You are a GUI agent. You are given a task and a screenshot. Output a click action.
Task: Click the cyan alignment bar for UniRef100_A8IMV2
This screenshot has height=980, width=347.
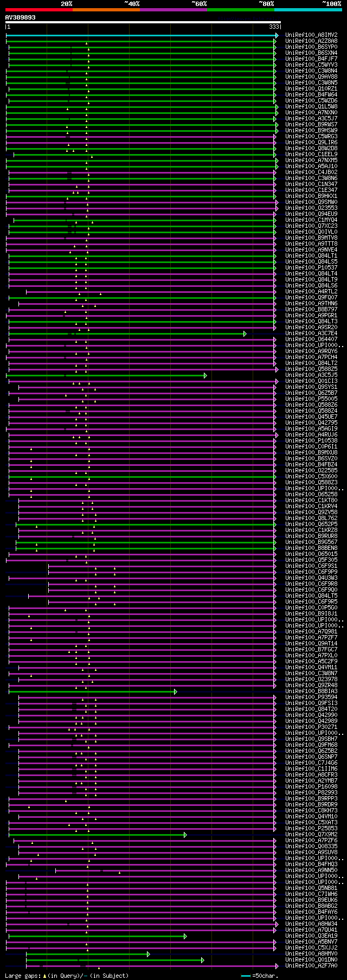pyautogui.click(x=141, y=35)
